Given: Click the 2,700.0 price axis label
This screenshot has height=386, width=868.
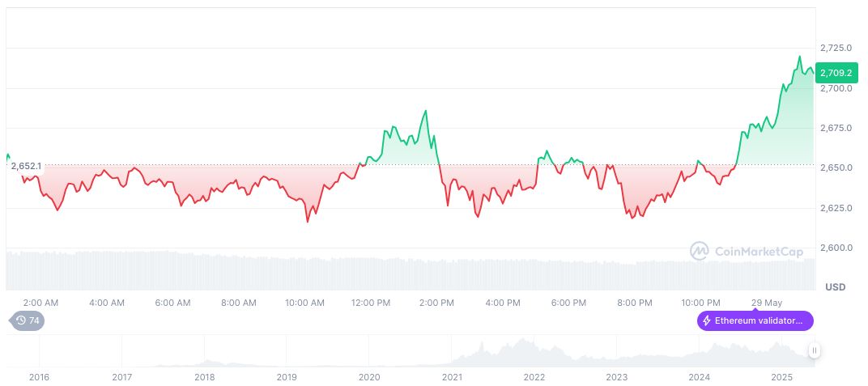Looking at the screenshot, I should tap(836, 88).
